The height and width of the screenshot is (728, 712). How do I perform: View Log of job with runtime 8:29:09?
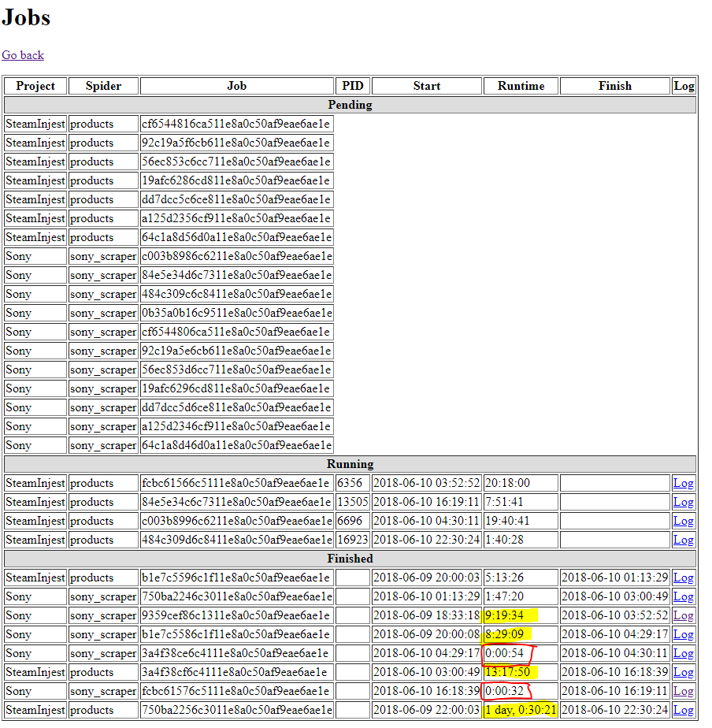pyautogui.click(x=683, y=634)
